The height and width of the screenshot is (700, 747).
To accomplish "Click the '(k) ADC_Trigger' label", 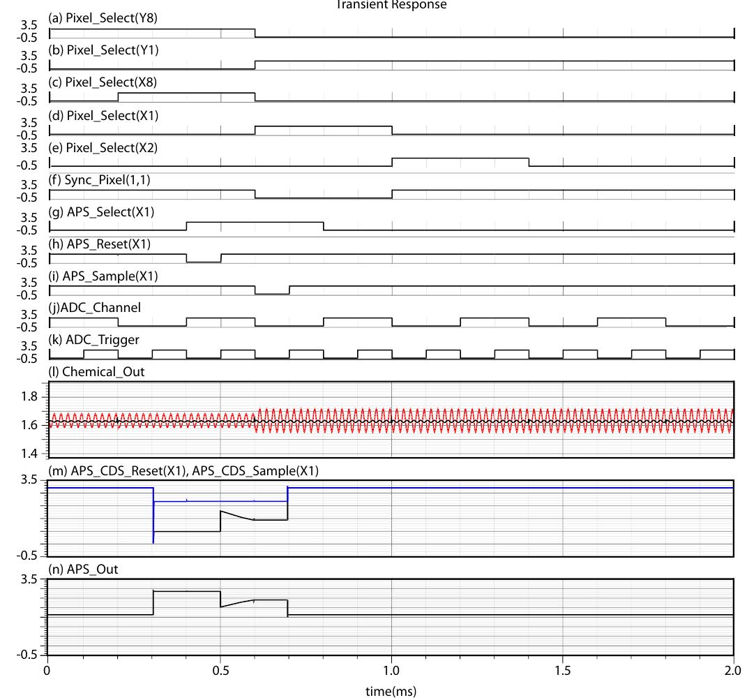I will pyautogui.click(x=94, y=340).
